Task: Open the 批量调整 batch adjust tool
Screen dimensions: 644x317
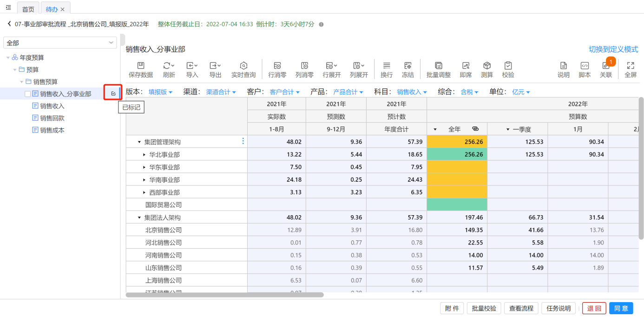Action: pos(438,66)
